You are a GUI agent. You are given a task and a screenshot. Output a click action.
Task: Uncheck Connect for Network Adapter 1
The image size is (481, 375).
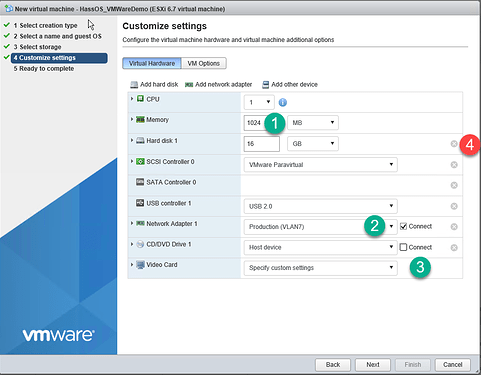(403, 227)
